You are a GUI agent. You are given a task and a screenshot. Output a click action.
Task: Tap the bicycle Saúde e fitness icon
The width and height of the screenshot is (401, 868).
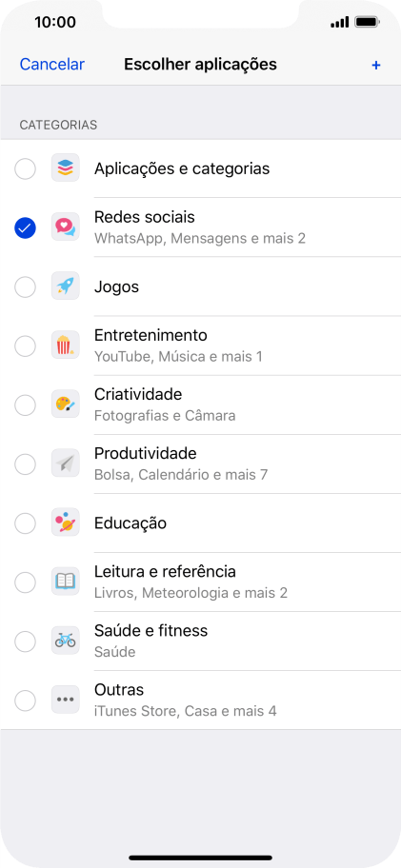pyautogui.click(x=66, y=641)
